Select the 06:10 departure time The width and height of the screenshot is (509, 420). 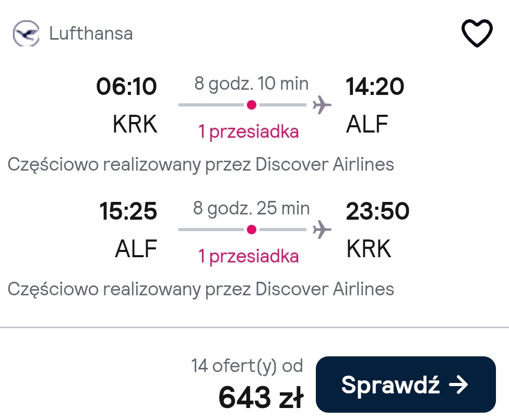pyautogui.click(x=127, y=87)
